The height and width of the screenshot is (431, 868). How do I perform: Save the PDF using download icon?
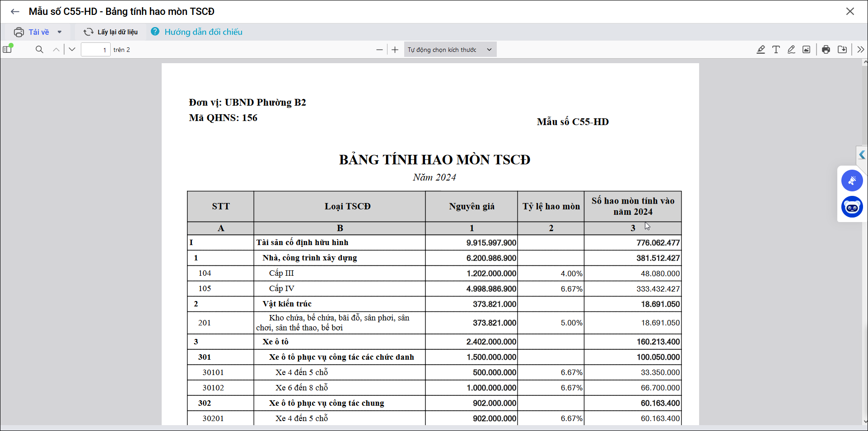842,50
